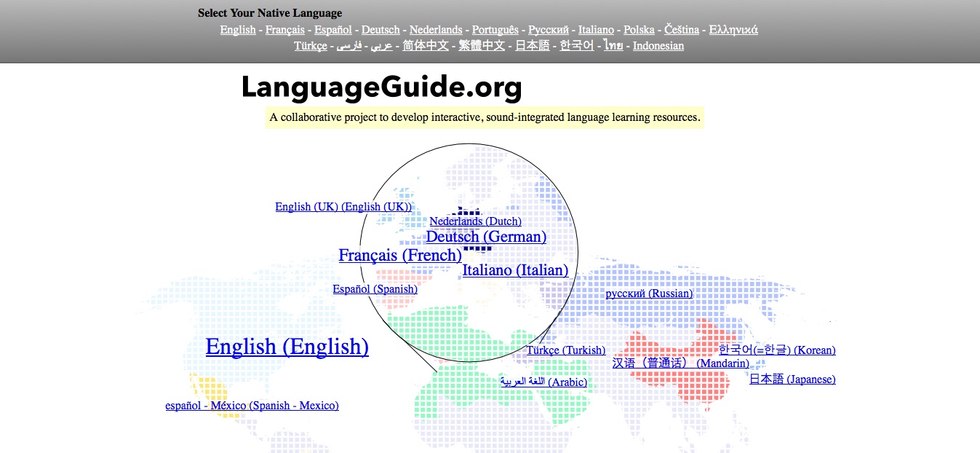Select 한국어(=한글) (Korean) on the map

point(778,350)
